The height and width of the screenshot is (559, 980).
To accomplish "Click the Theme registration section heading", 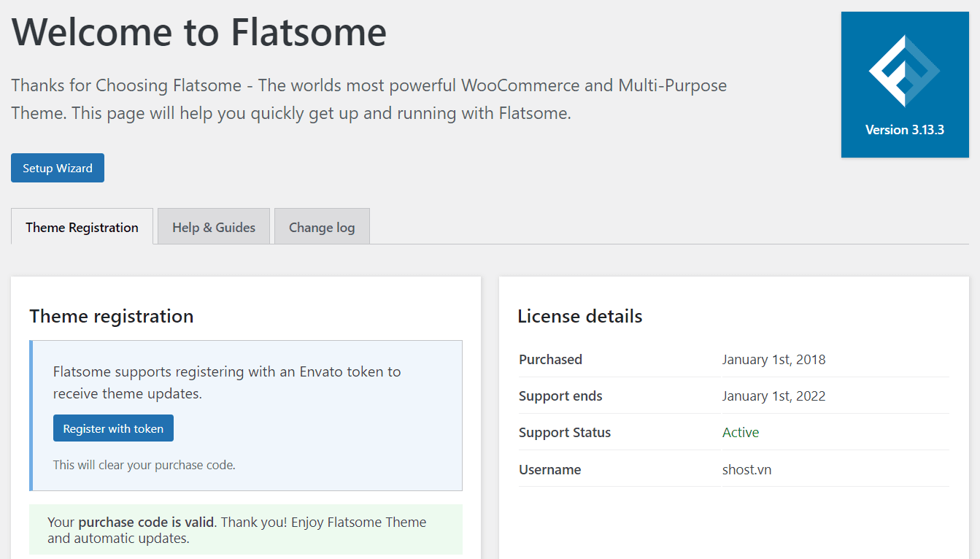I will [111, 316].
